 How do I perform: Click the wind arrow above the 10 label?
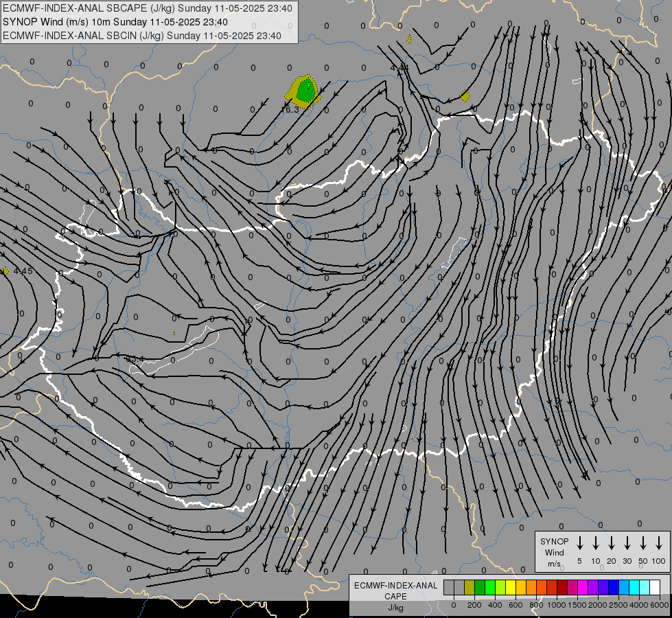click(x=596, y=543)
